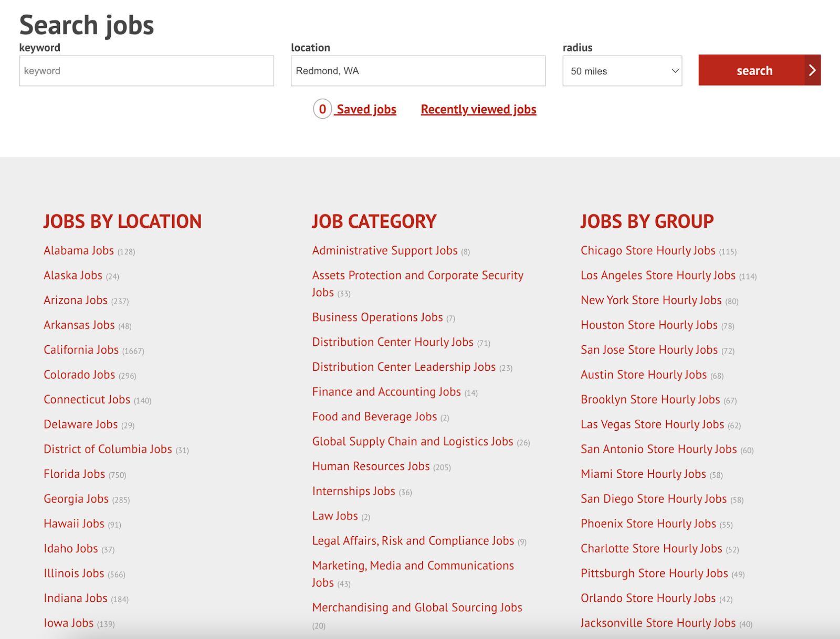The height and width of the screenshot is (639, 840).
Task: Click the search button arrow icon
Action: click(812, 70)
